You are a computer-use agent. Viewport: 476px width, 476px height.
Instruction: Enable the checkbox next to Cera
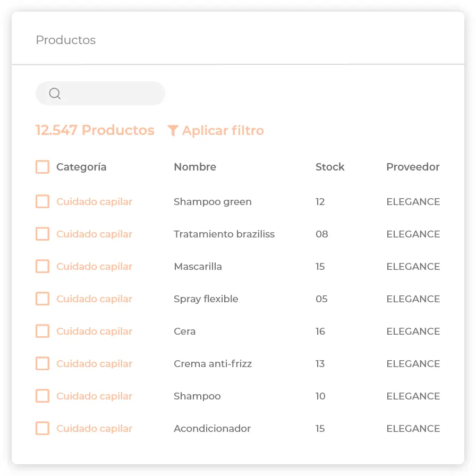pos(42,331)
